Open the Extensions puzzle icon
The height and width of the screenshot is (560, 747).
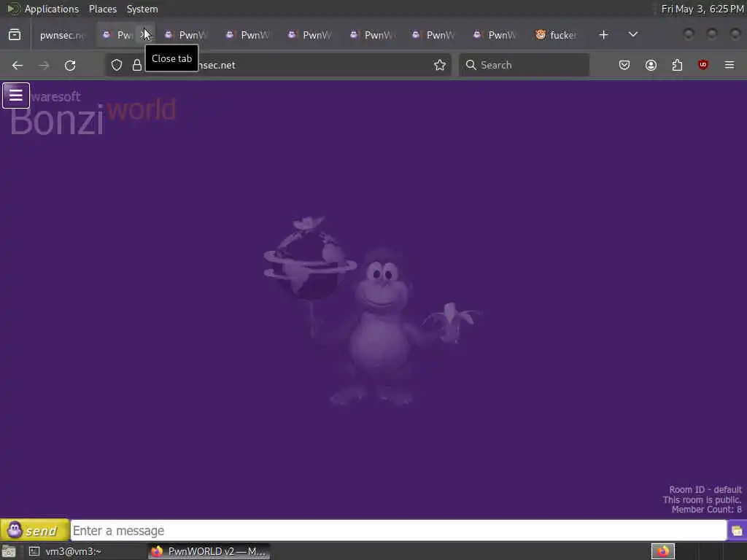point(677,65)
